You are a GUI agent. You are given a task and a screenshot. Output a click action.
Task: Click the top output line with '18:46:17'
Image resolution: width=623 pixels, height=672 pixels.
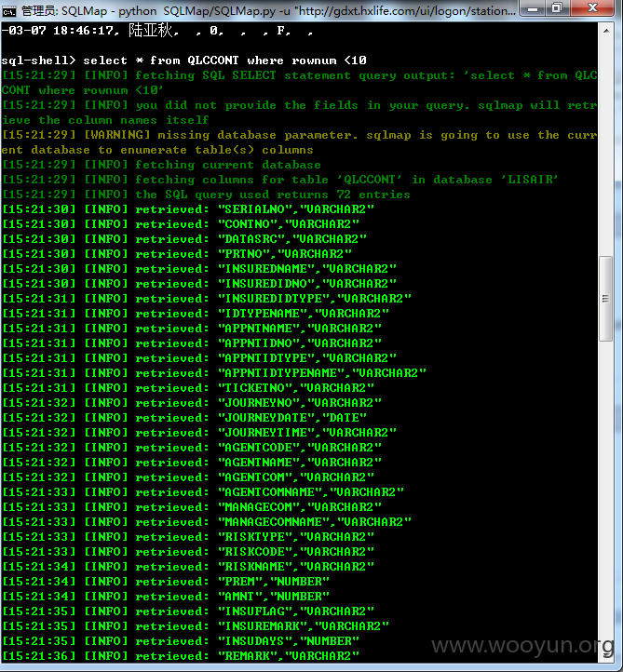tap(157, 31)
